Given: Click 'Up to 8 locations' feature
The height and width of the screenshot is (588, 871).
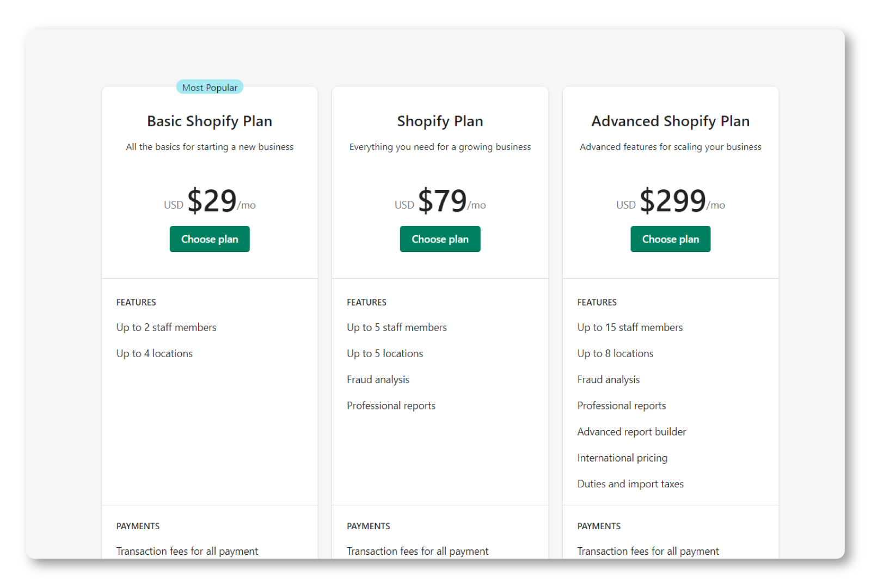Looking at the screenshot, I should point(615,353).
